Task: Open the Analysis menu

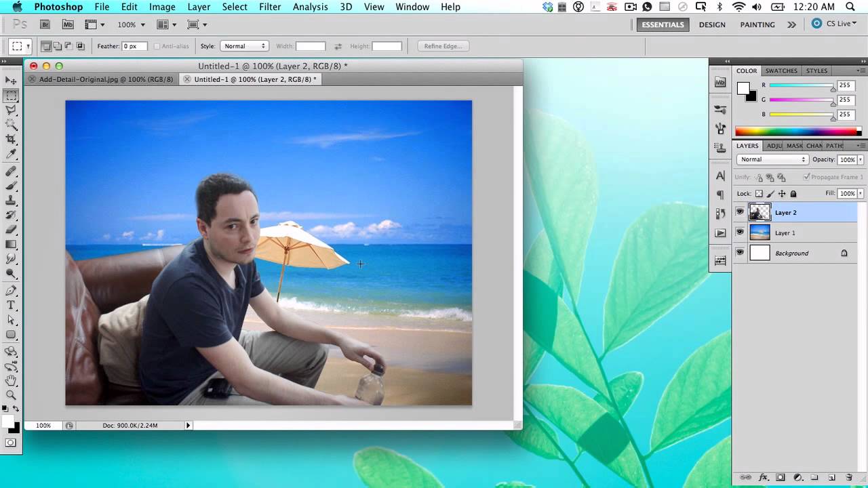Action: (310, 7)
